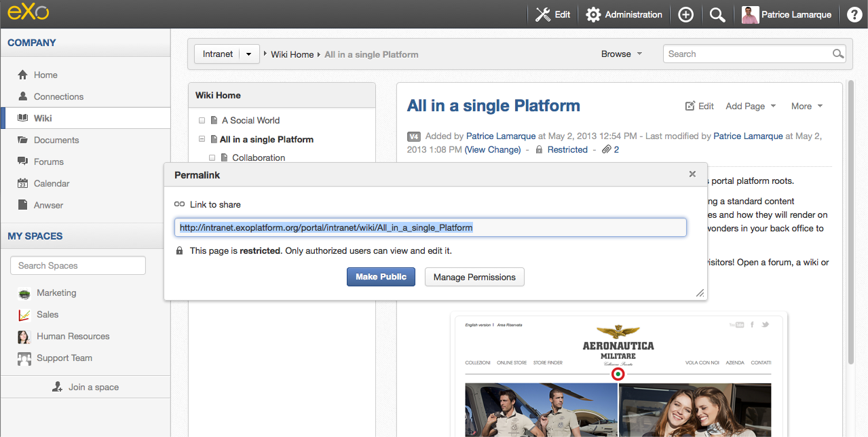Open A Social World page in tree
The width and height of the screenshot is (868, 437).
click(250, 121)
